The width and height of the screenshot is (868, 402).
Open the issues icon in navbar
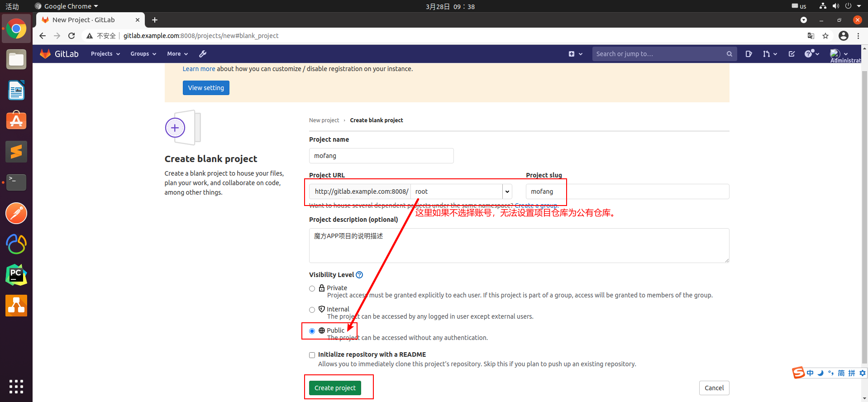point(749,54)
